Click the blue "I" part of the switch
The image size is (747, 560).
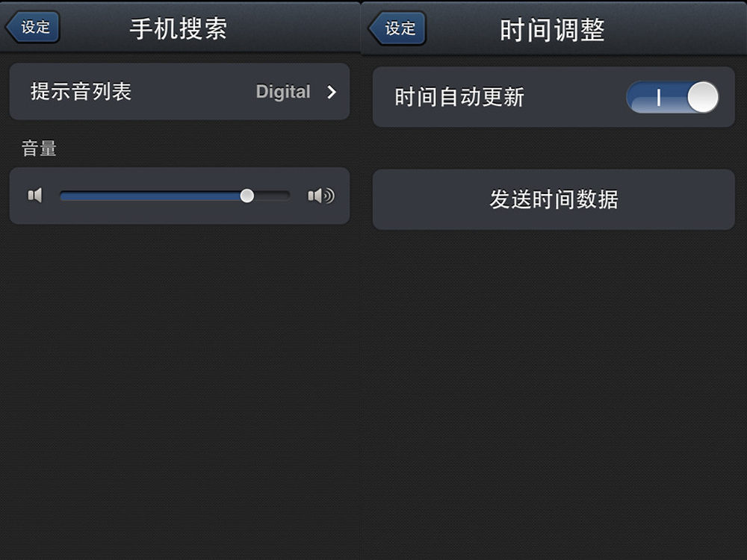coord(657,97)
